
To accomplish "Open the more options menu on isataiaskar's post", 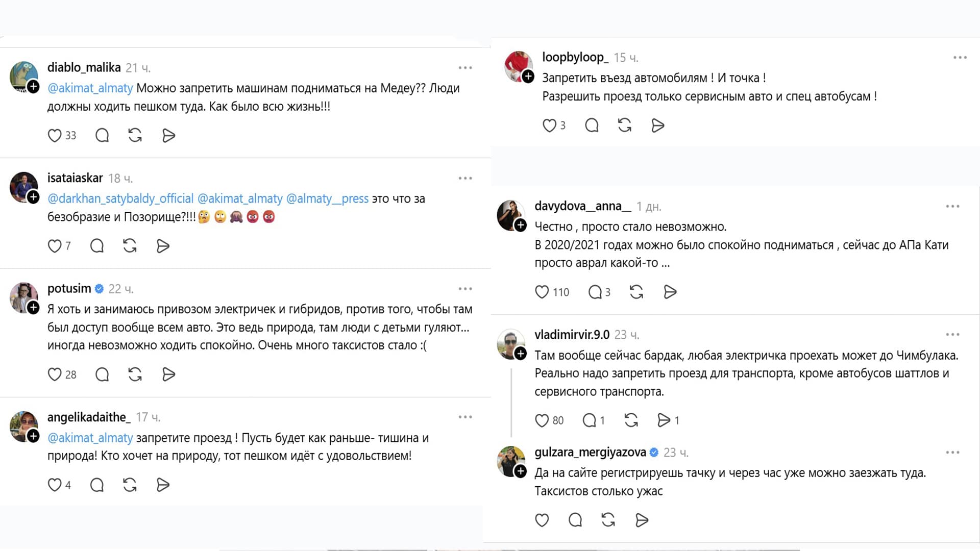I will (465, 179).
